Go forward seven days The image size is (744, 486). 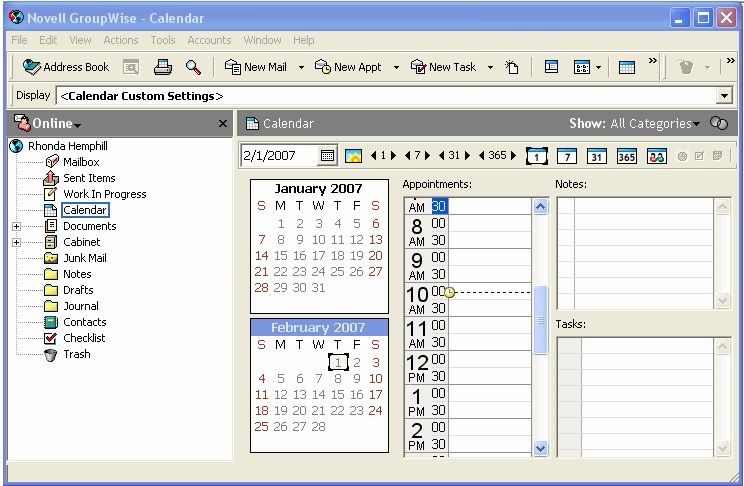pyautogui.click(x=427, y=155)
